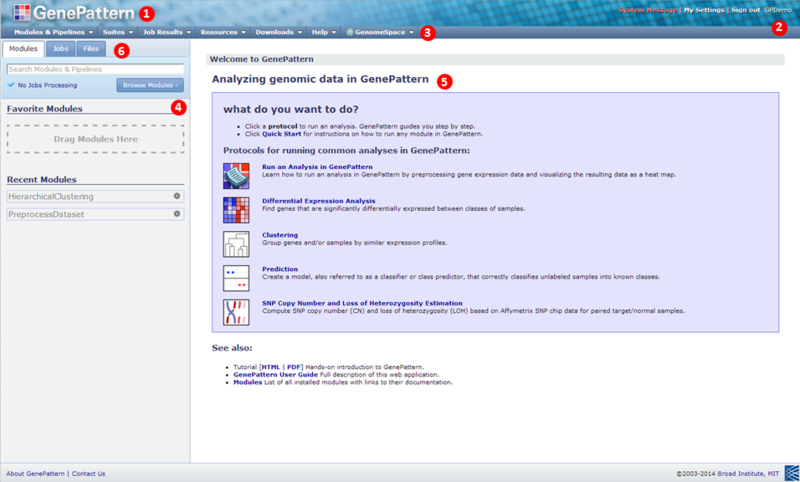This screenshot has width=800, height=482.
Task: Open SNP Copy Number and LOH Estimation link
Action: pos(362,303)
